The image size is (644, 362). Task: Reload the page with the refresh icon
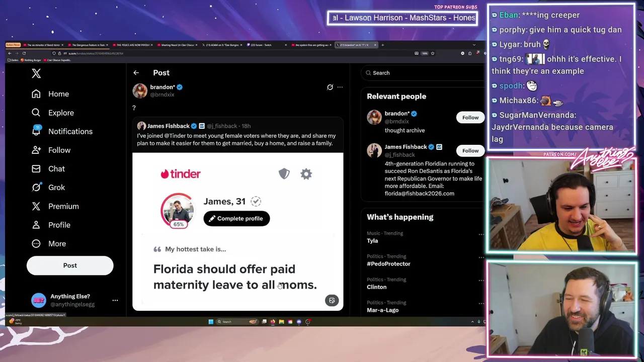coord(24,53)
